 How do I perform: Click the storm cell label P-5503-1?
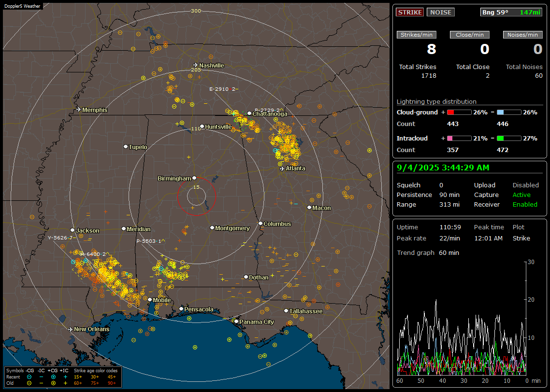pos(150,241)
